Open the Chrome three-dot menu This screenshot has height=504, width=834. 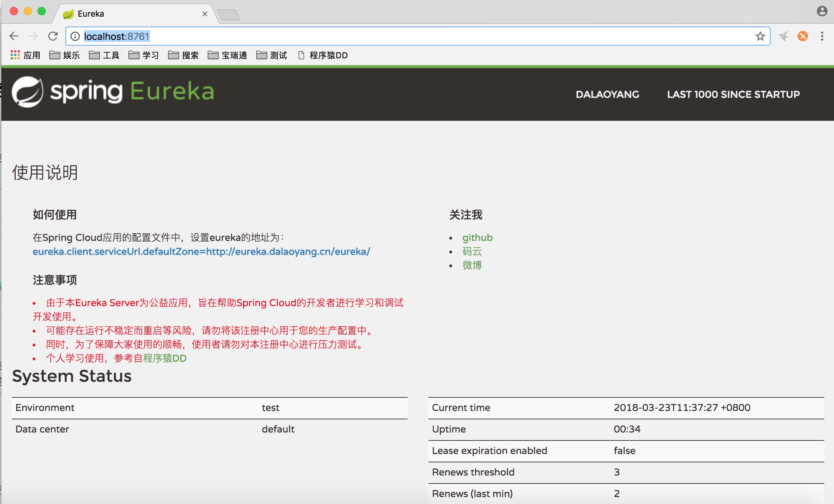click(x=822, y=36)
